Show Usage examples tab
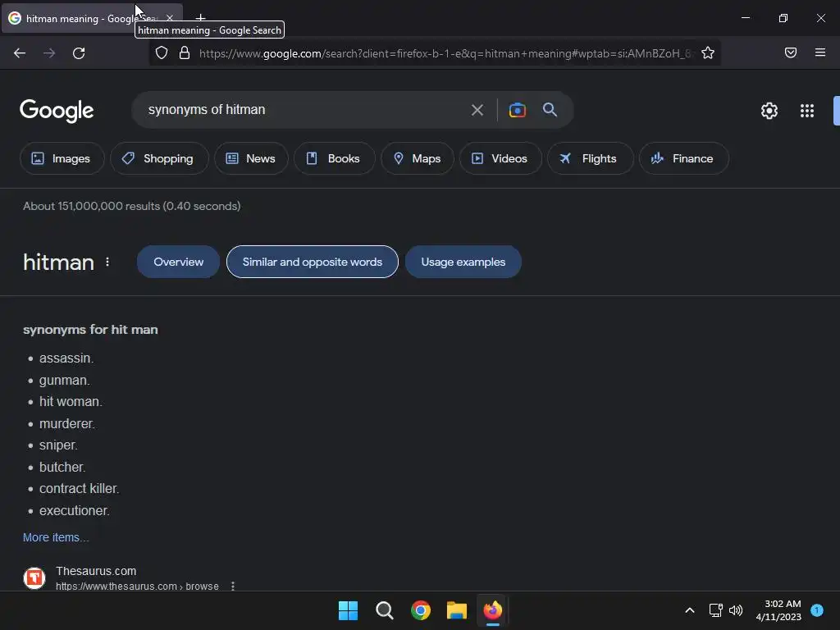The height and width of the screenshot is (630, 840). click(463, 262)
